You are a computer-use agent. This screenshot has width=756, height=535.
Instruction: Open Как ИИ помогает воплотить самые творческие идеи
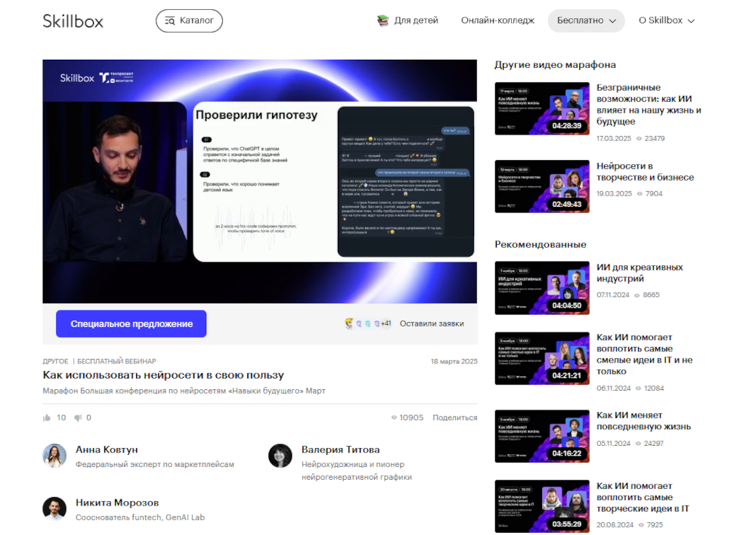pyautogui.click(x=643, y=497)
